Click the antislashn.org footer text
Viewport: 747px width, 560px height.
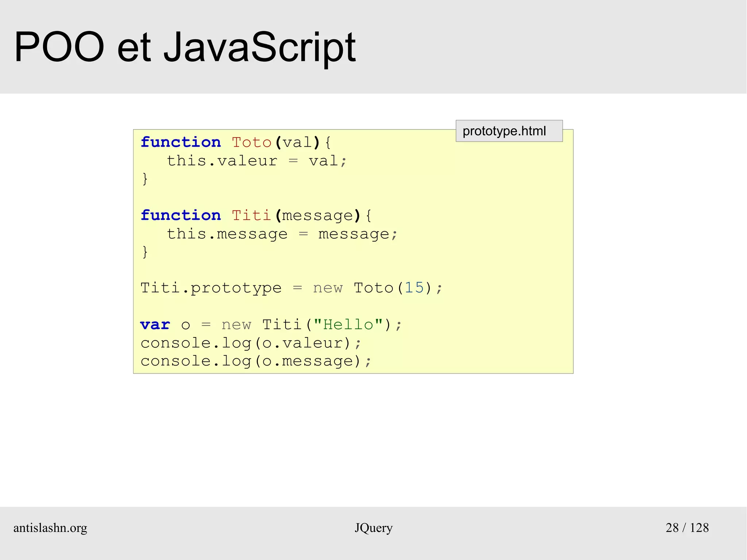(50, 528)
